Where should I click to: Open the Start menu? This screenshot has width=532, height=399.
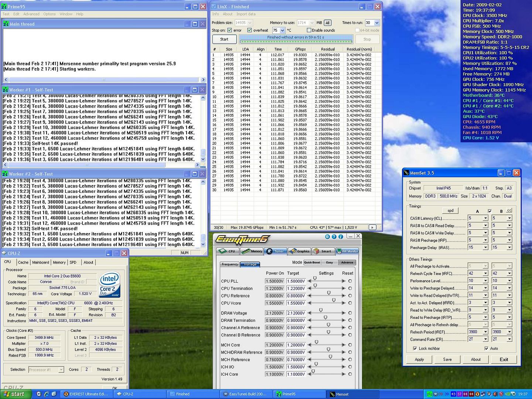pos(16,394)
